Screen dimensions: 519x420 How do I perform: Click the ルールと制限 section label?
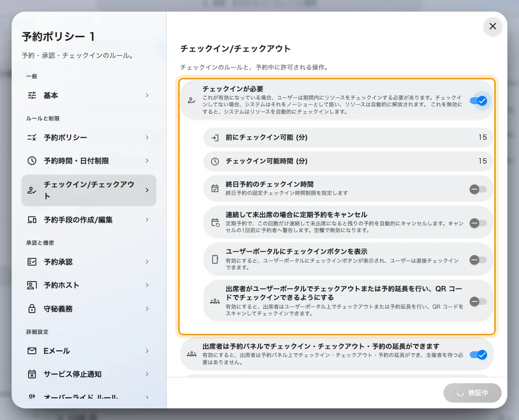click(43, 119)
